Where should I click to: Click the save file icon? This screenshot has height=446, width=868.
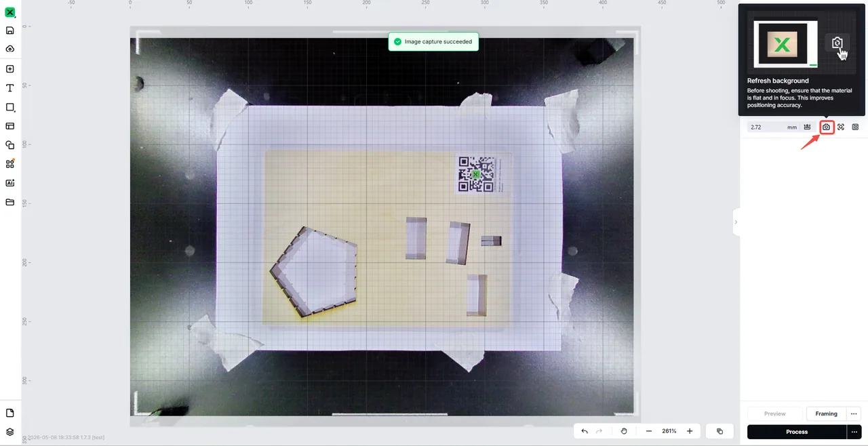click(10, 31)
